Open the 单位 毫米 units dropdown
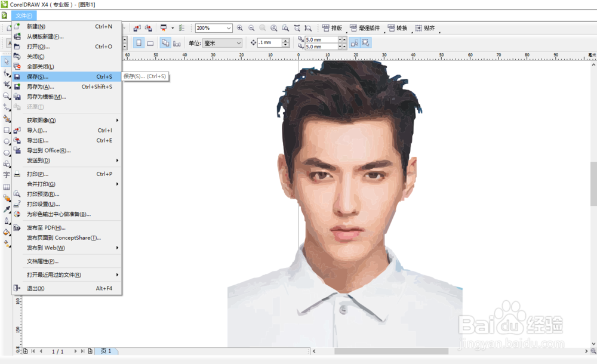Screen dimensions: 597x364 coord(239,43)
